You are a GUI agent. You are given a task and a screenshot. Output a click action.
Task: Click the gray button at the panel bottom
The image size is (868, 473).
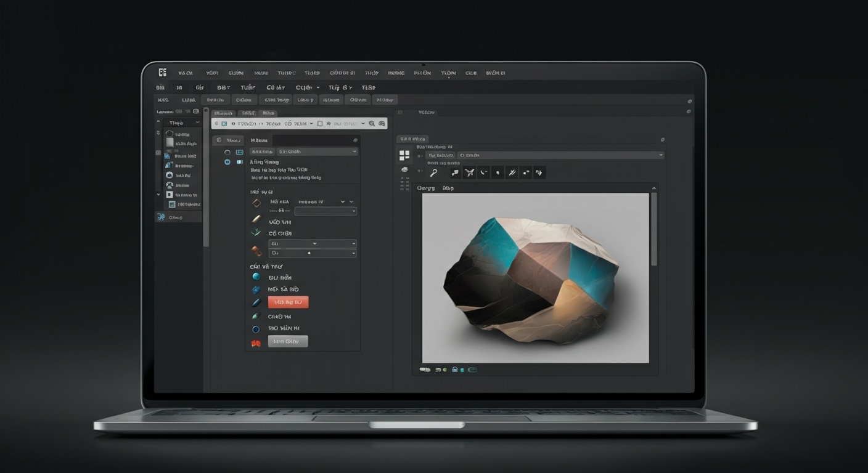(x=288, y=341)
